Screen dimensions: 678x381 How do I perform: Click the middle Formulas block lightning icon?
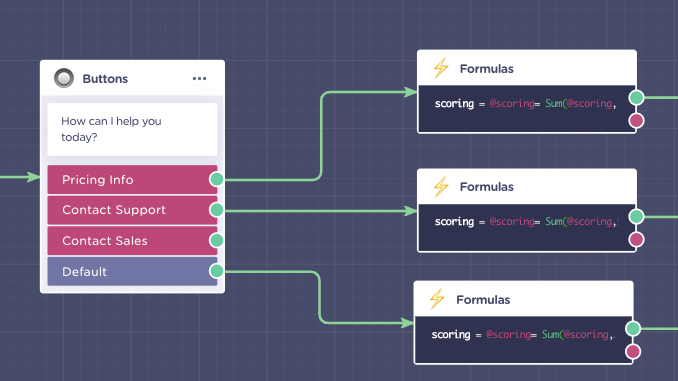(441, 187)
